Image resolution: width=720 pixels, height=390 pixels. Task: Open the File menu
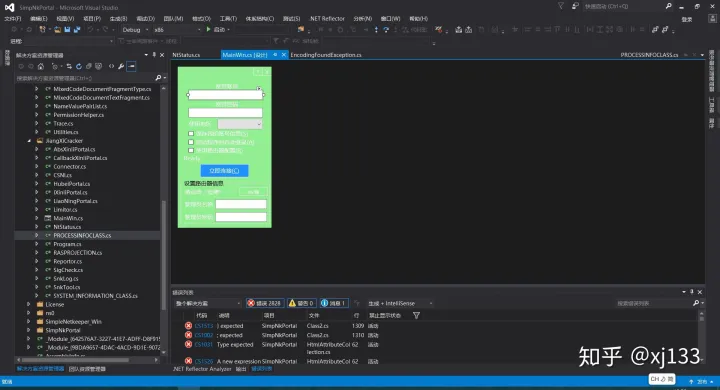[x=12, y=19]
